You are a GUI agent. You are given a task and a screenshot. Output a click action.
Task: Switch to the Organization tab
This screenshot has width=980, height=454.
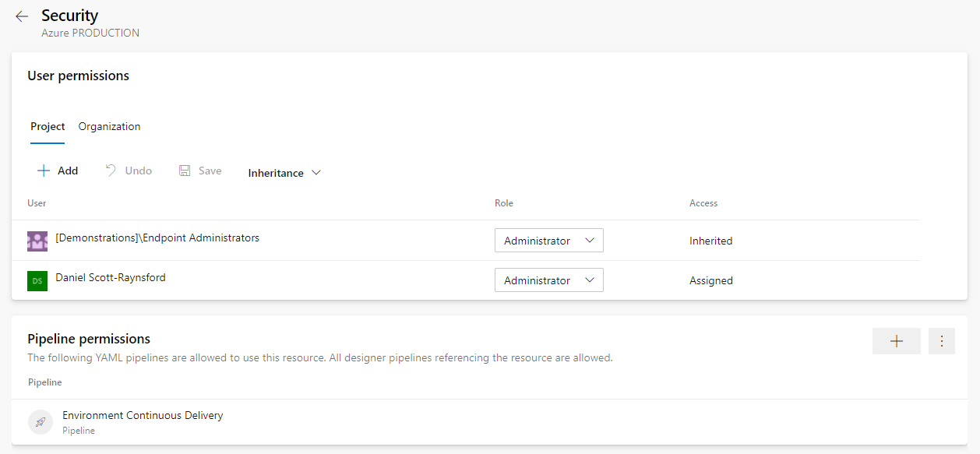[109, 126]
